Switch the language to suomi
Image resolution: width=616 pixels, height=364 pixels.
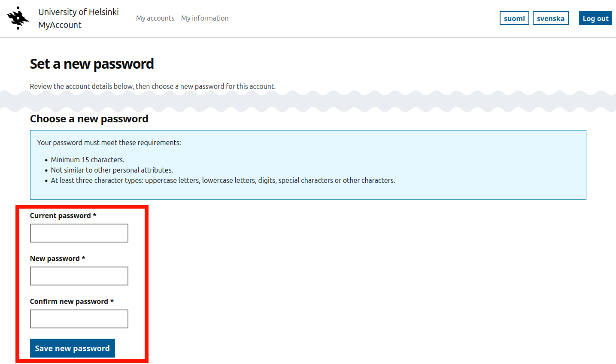click(514, 18)
